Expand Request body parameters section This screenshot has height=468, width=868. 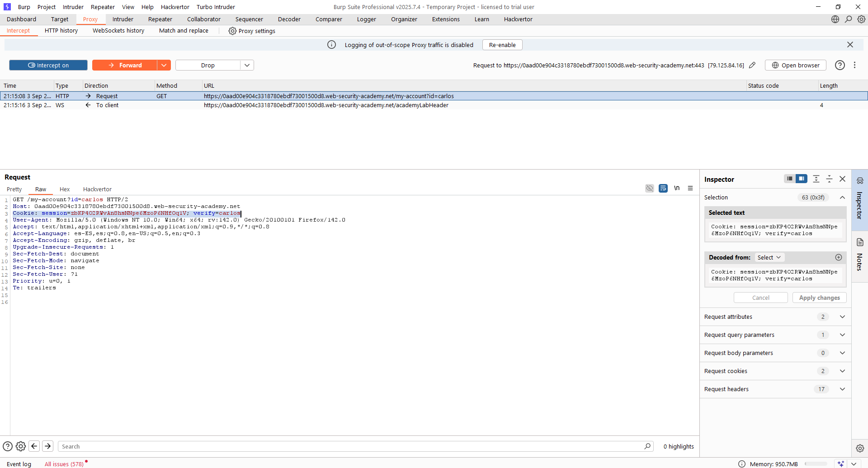[x=842, y=353]
